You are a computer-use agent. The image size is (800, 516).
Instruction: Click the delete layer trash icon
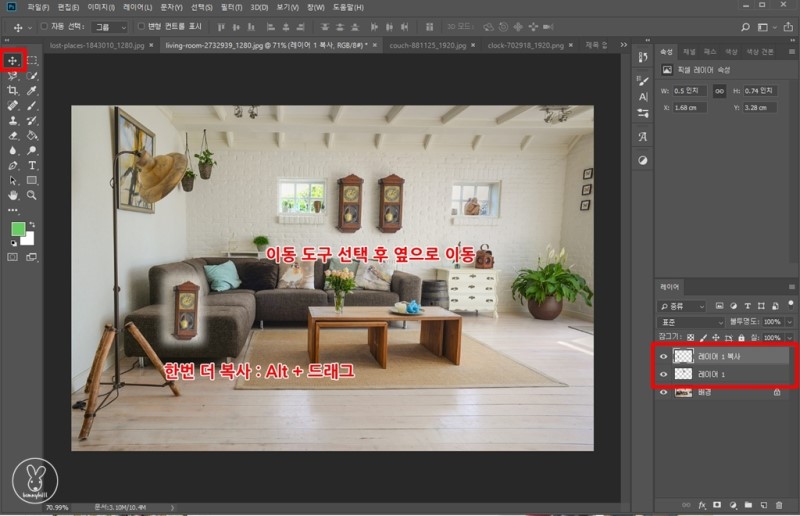click(779, 506)
